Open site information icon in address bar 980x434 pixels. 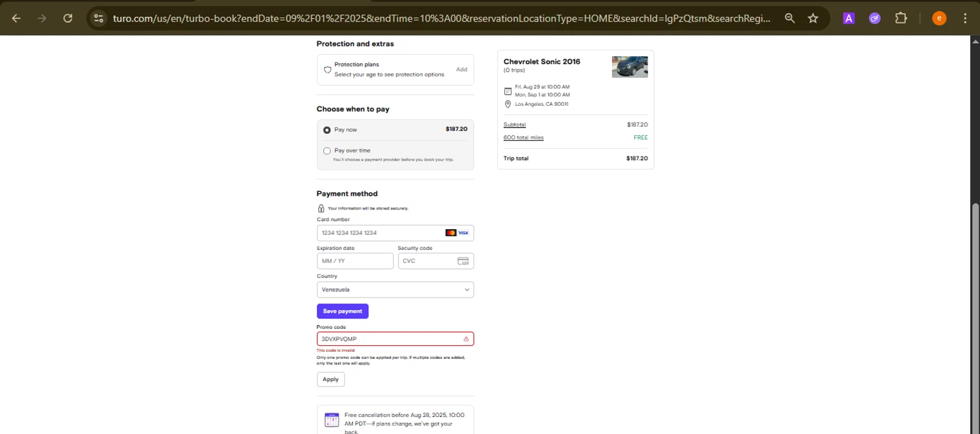tap(99, 18)
